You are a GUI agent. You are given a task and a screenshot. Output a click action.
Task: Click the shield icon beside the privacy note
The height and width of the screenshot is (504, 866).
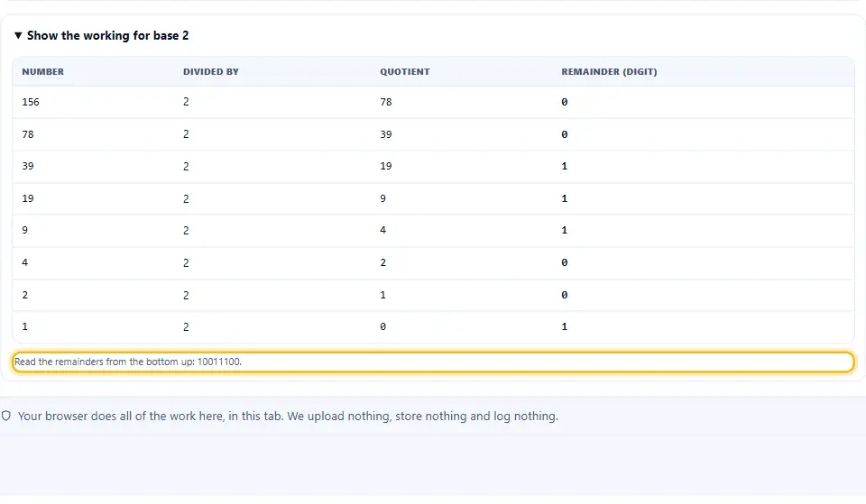[x=6, y=416]
